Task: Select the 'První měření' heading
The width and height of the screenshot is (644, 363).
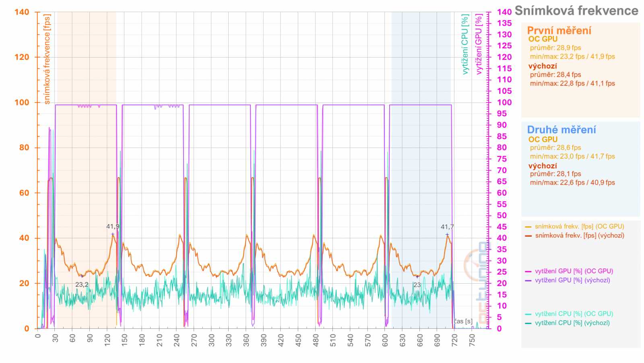Action: point(559,31)
